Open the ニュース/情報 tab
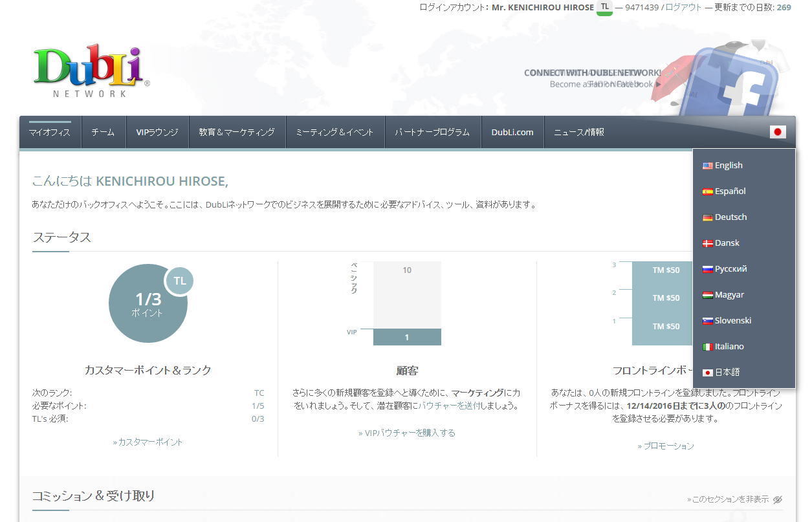Screen dimensions: 812x522 click(x=579, y=132)
